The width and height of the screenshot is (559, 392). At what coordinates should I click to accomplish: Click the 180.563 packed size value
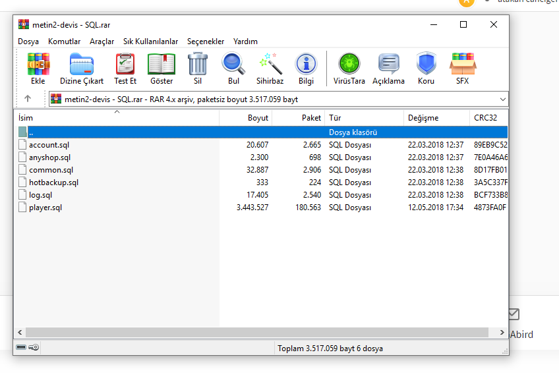(x=308, y=207)
